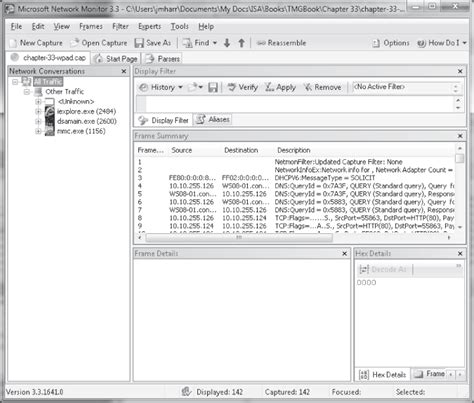Open the Experts menu
The height and width of the screenshot is (403, 474).
(x=149, y=27)
